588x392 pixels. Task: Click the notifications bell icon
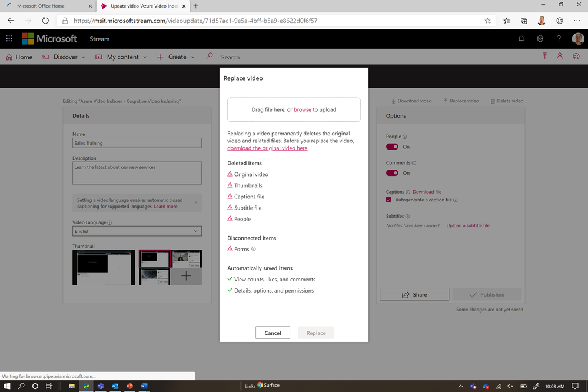[x=521, y=39]
